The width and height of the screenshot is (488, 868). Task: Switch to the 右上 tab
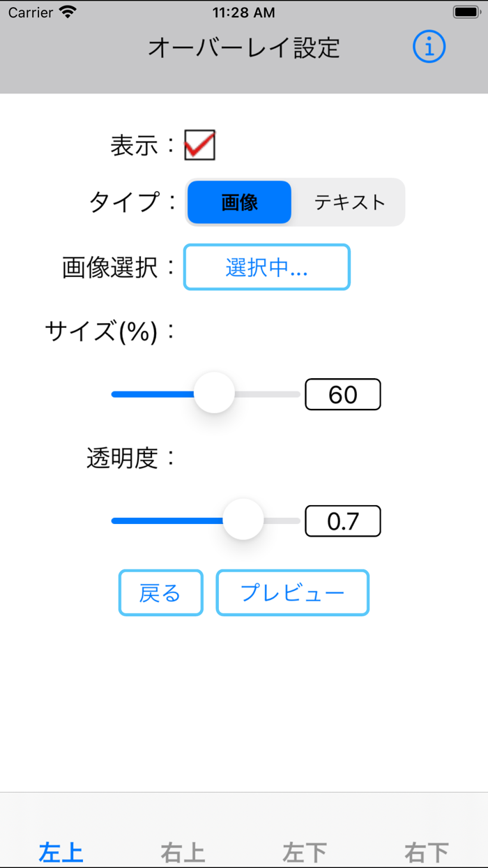click(183, 850)
